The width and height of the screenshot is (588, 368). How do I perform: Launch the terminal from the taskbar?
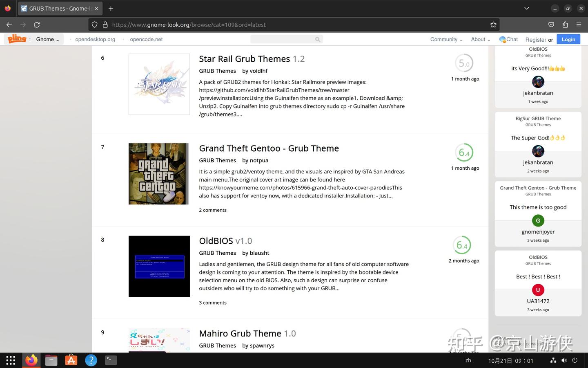pyautogui.click(x=110, y=360)
